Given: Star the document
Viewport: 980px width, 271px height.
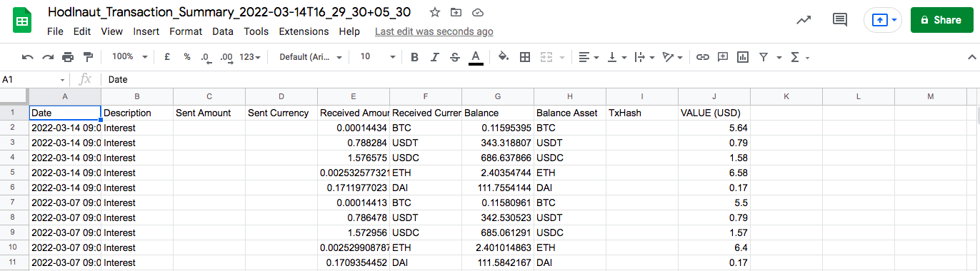Looking at the screenshot, I should (x=435, y=13).
